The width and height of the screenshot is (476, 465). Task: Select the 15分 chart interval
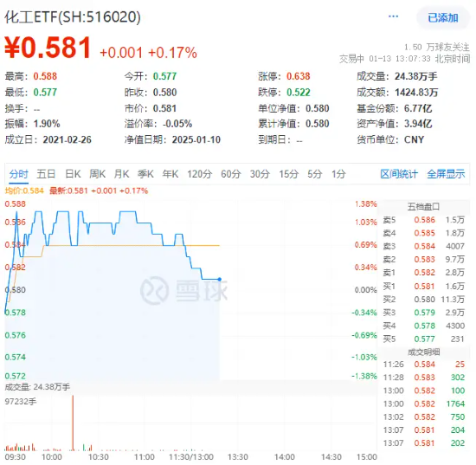coord(289,174)
